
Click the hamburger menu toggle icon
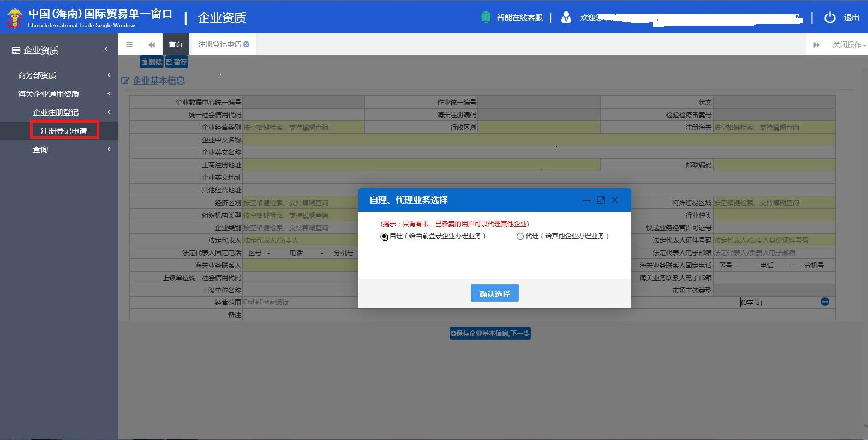(x=129, y=45)
